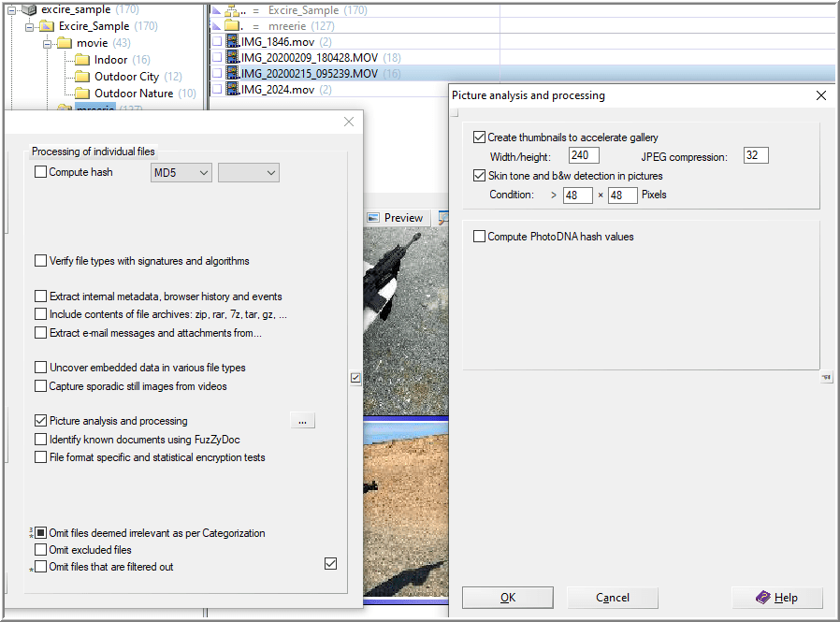Open the second hash algorithm dropdown
This screenshot has width=840, height=622.
(248, 173)
